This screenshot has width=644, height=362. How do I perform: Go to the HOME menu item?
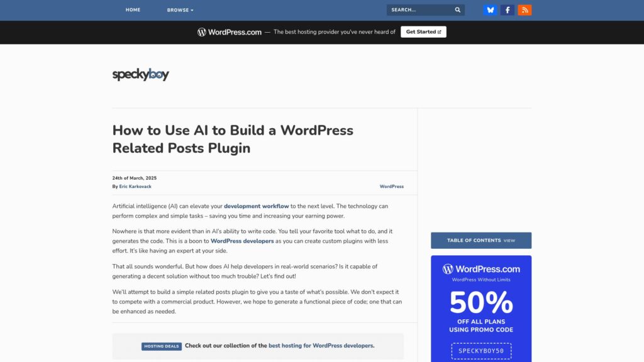(133, 10)
